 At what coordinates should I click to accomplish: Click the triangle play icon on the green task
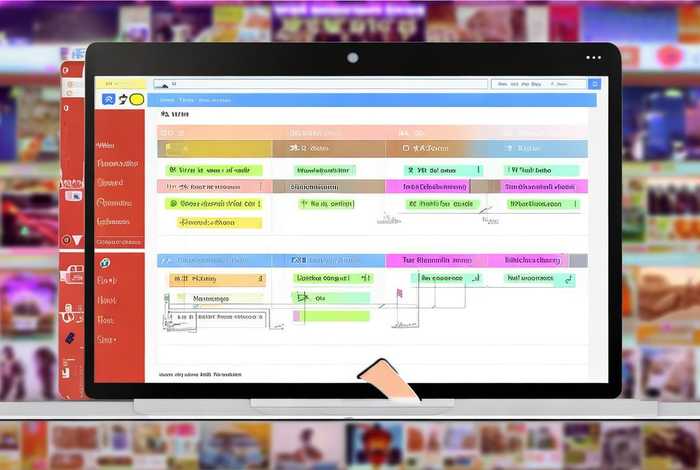tap(302, 297)
